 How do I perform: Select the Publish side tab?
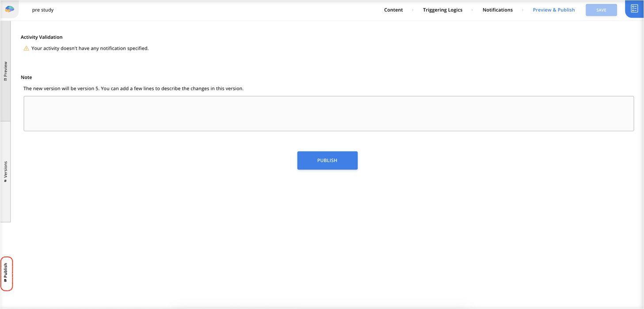[x=6, y=273]
